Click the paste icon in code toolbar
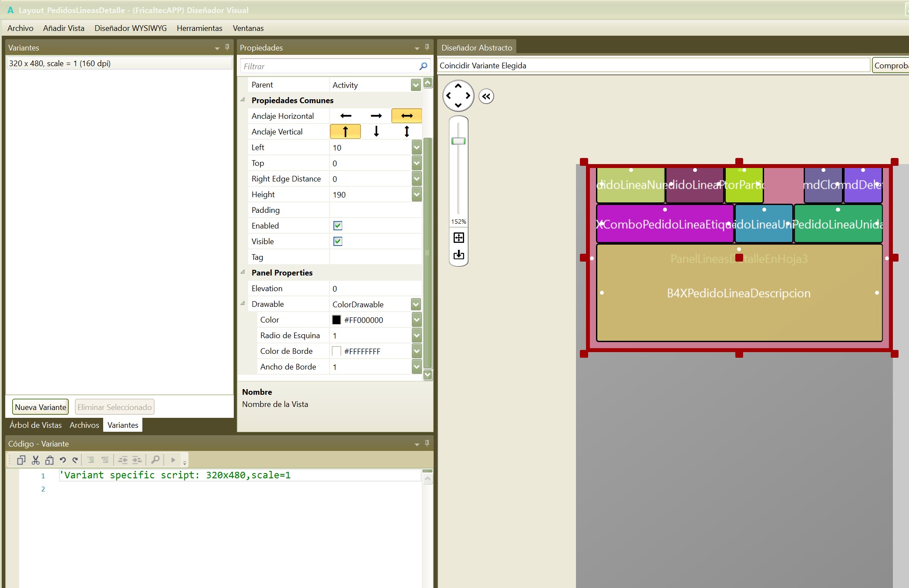Screen dimensions: 909x588 [49, 460]
